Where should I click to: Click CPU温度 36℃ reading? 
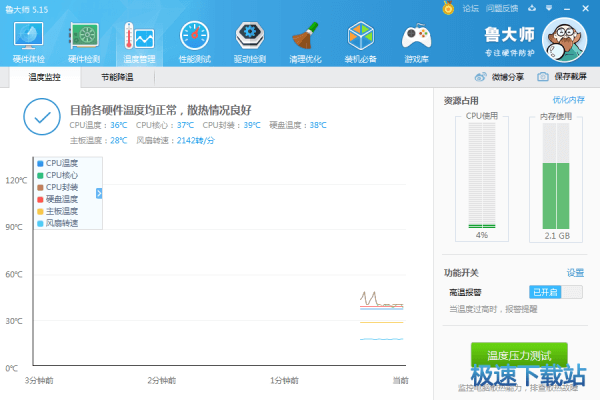[98, 125]
